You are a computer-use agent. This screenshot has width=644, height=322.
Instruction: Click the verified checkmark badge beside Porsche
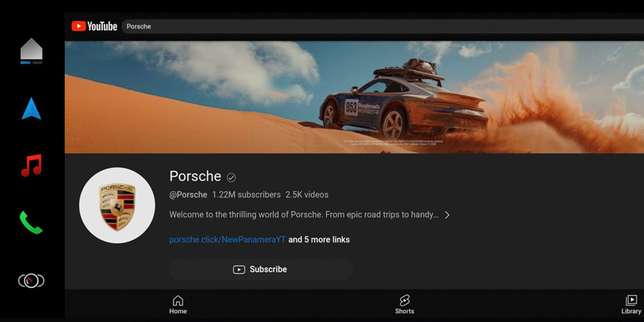click(x=231, y=177)
